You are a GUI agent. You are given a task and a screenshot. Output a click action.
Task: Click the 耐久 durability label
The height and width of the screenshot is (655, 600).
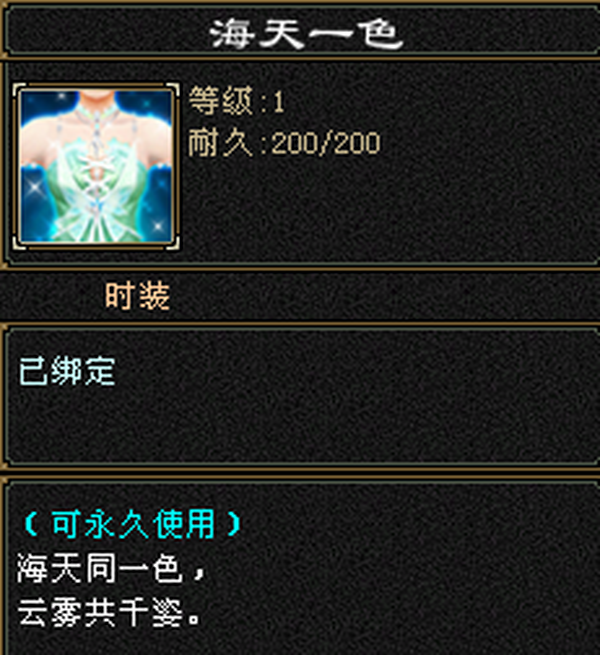tap(221, 143)
